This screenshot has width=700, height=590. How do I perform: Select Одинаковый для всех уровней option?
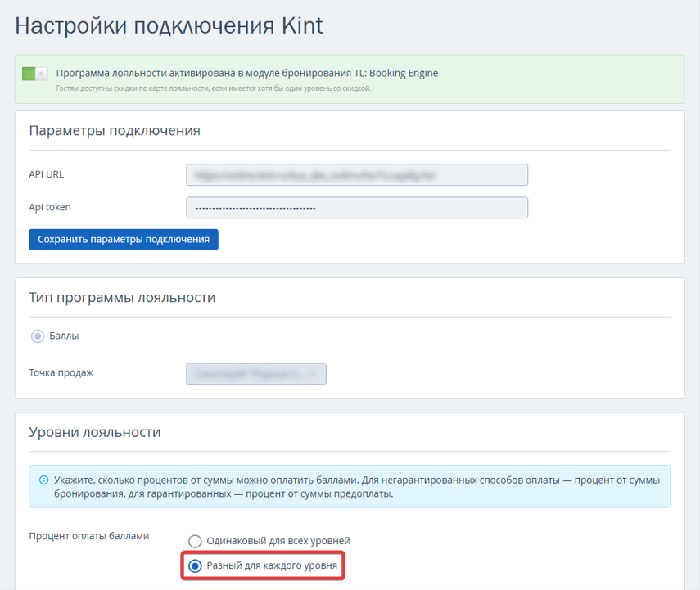pyautogui.click(x=195, y=542)
